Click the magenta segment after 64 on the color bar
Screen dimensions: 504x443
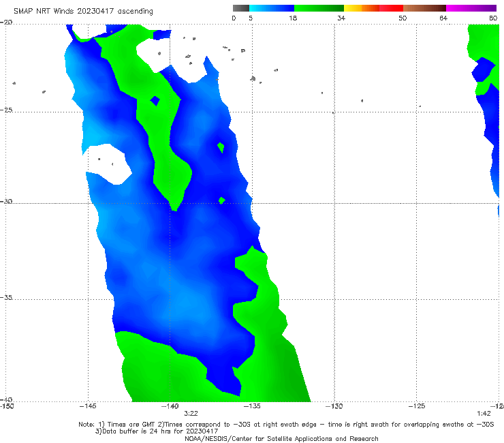pyautogui.click(x=471, y=8)
